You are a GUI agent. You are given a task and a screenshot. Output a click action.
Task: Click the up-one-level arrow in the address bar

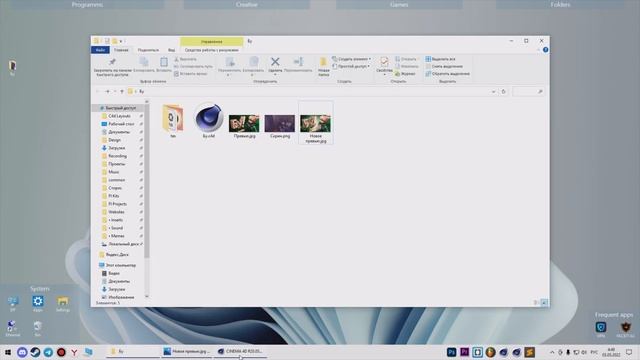click(x=122, y=91)
